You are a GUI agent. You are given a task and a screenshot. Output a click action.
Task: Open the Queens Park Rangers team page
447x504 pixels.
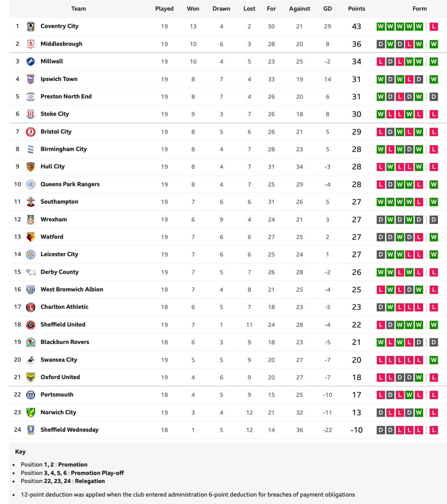pyautogui.click(x=70, y=184)
